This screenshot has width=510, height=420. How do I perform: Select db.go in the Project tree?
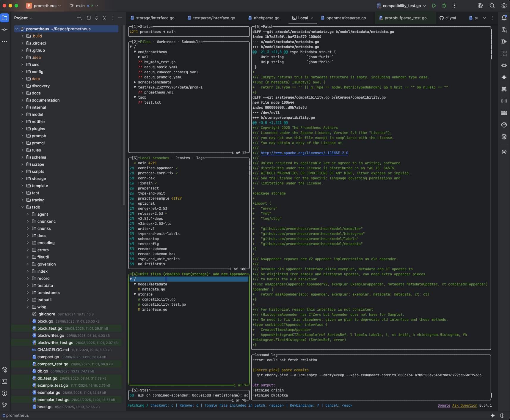tap(43, 371)
